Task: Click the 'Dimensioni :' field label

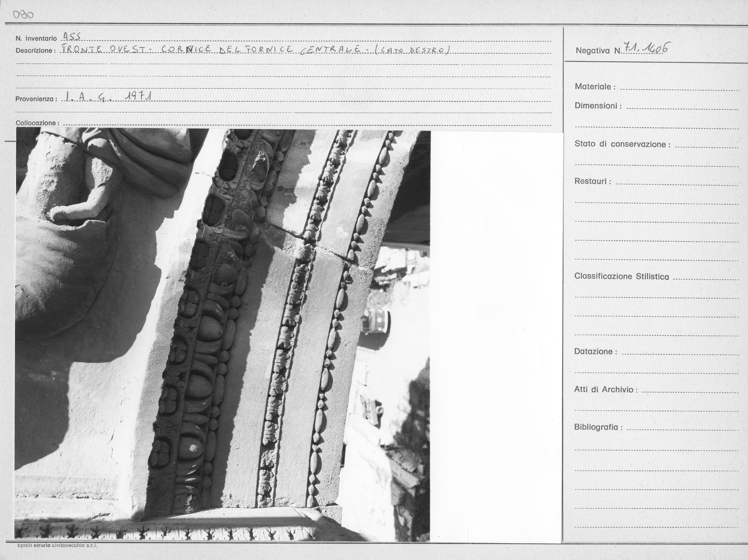Action: [598, 106]
